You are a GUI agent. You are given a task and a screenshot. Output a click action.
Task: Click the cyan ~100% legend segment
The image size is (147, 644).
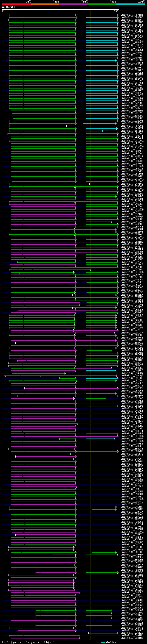coord(130,4)
